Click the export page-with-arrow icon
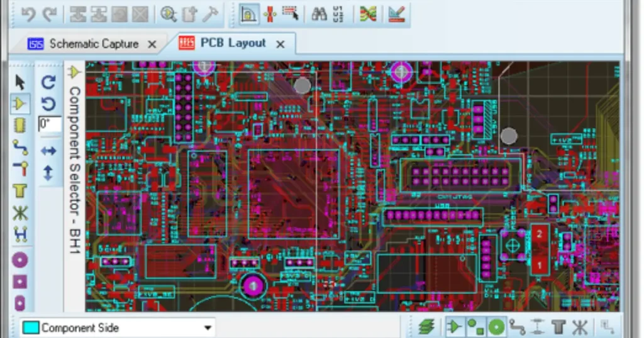644x338 pixels. 189,14
